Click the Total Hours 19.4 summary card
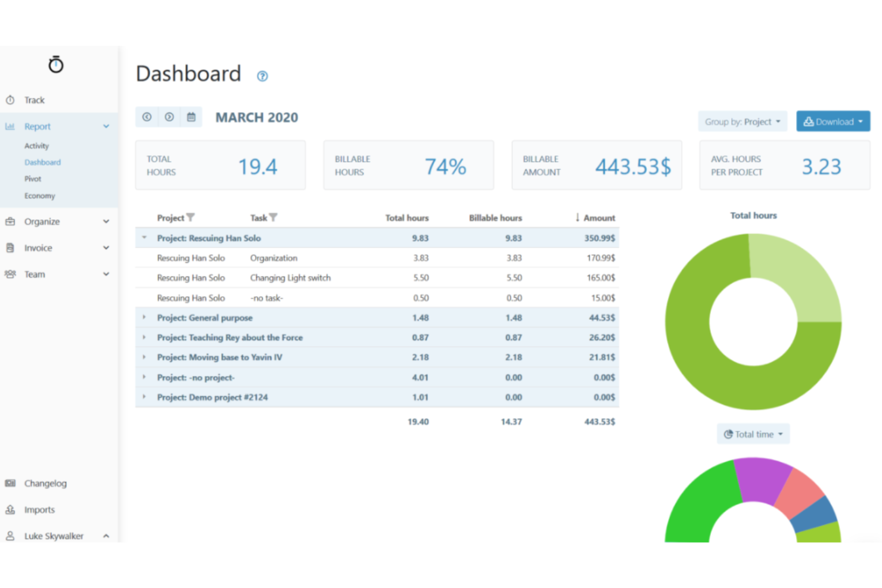This screenshot has height=588, width=882. (x=220, y=166)
